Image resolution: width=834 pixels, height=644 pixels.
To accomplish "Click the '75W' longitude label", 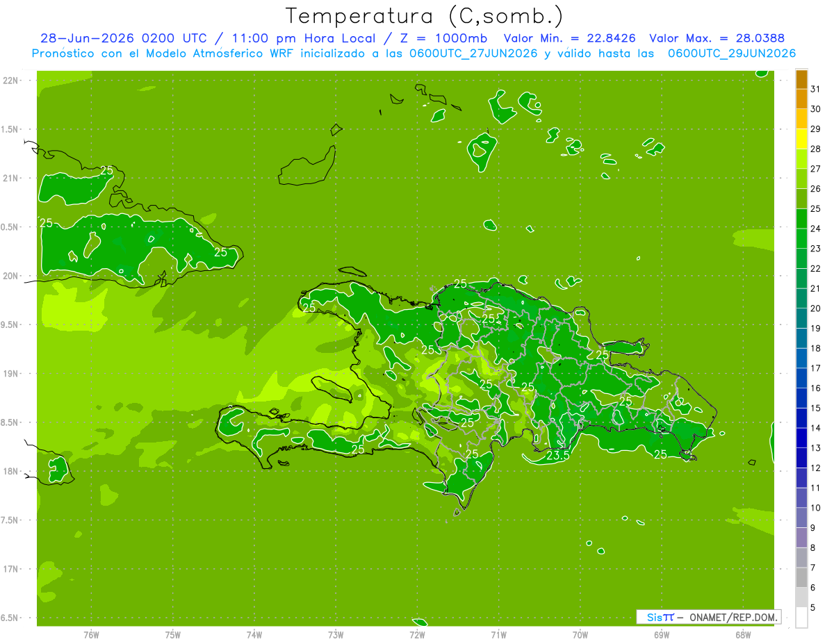I will [173, 635].
